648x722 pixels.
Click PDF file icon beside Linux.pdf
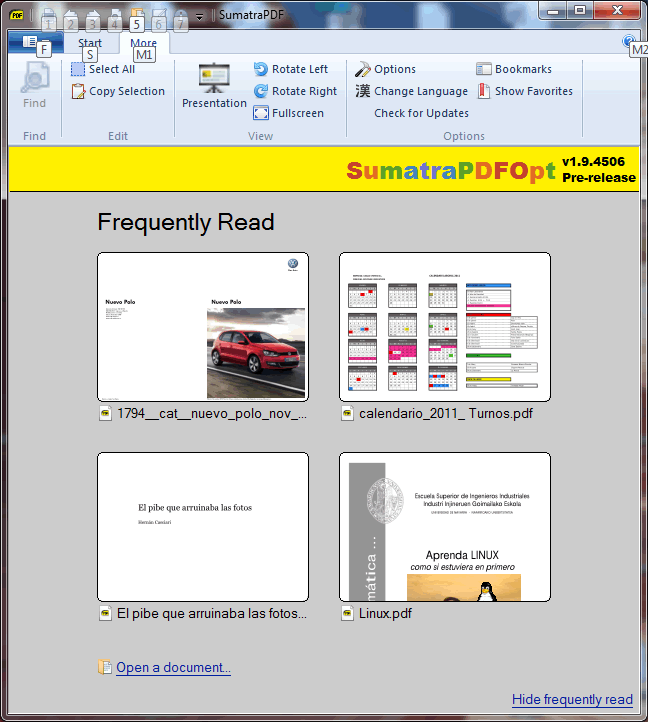pyautogui.click(x=347, y=613)
